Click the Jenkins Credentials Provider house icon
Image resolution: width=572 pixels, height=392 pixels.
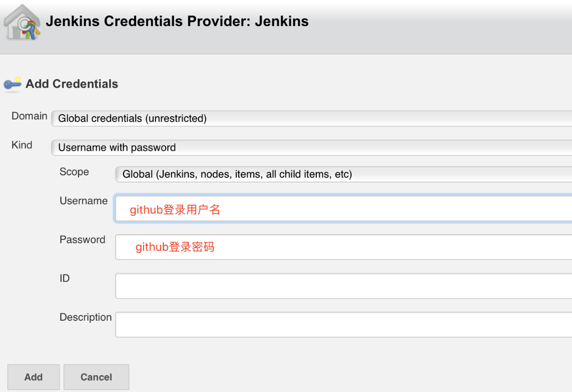pyautogui.click(x=22, y=22)
